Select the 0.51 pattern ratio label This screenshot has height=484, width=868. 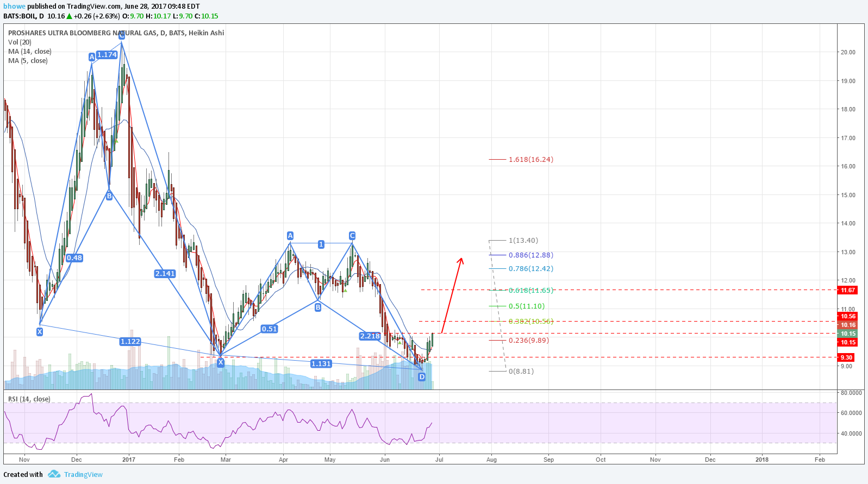[270, 329]
